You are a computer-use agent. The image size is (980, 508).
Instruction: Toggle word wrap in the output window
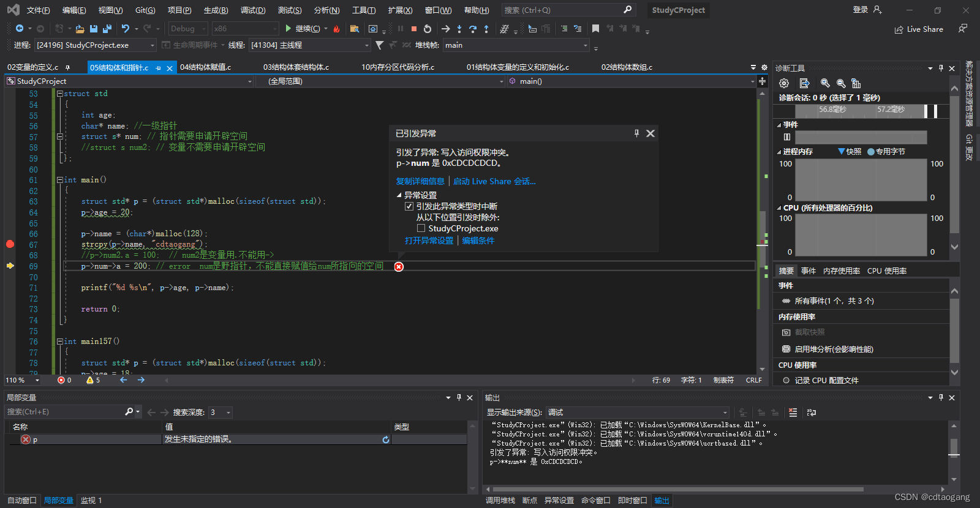pyautogui.click(x=812, y=413)
